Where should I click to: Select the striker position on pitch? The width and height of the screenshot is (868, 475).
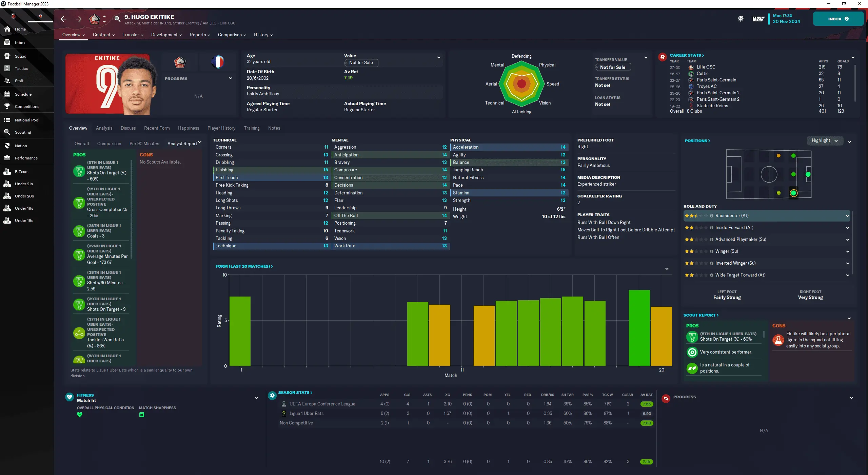(x=808, y=174)
